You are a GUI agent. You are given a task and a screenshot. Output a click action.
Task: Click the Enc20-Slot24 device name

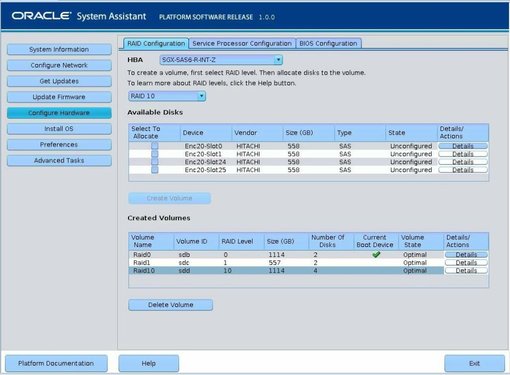click(x=205, y=162)
